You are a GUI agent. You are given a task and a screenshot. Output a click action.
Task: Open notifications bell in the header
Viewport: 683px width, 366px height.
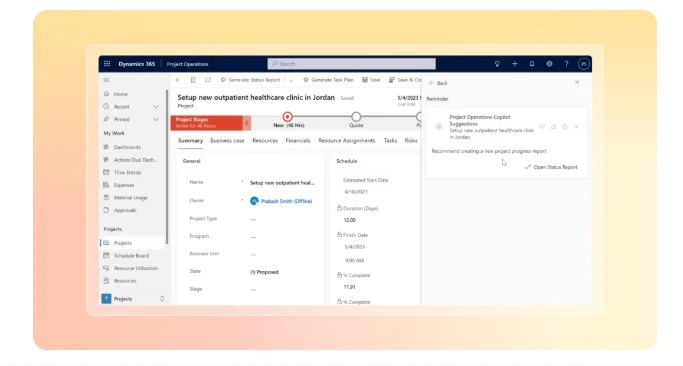click(x=532, y=64)
